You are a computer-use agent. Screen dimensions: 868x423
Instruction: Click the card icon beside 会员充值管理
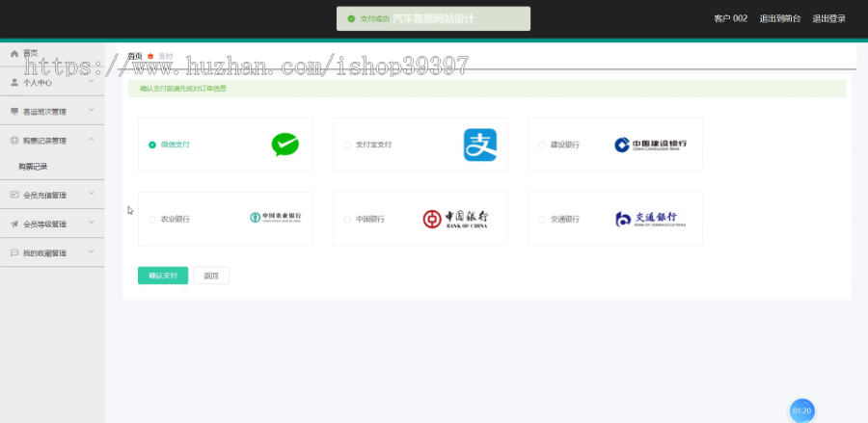click(14, 195)
